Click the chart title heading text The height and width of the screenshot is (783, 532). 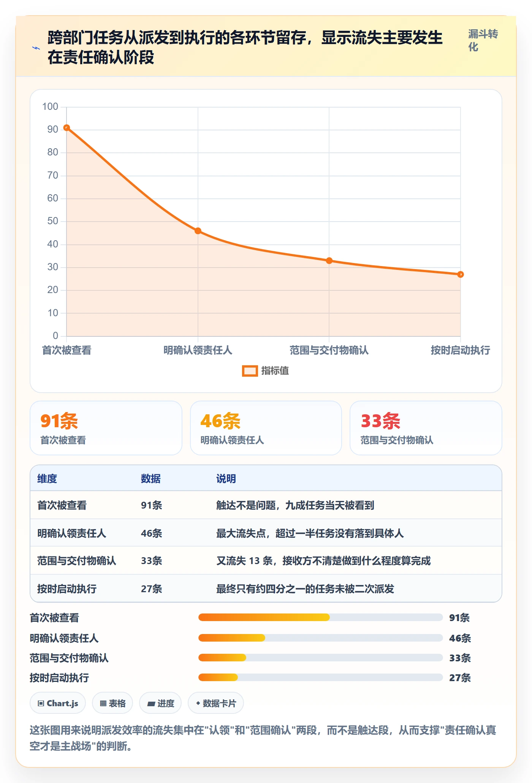pos(245,48)
